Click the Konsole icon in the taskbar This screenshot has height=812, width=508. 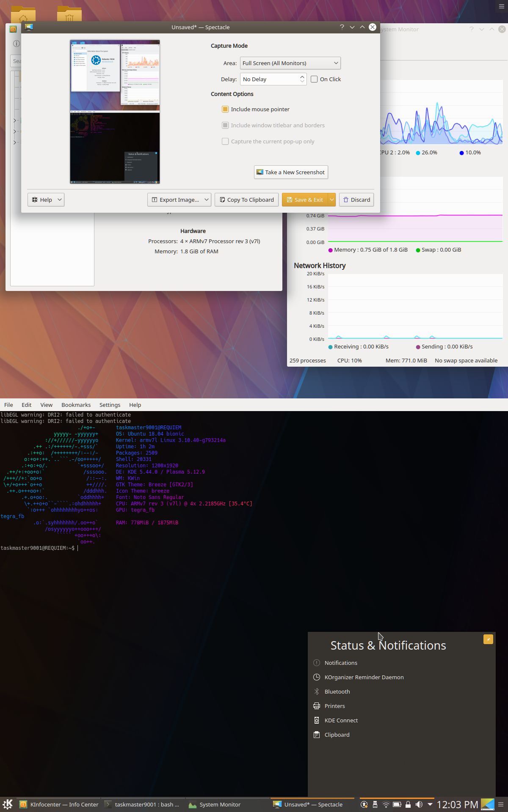108,804
